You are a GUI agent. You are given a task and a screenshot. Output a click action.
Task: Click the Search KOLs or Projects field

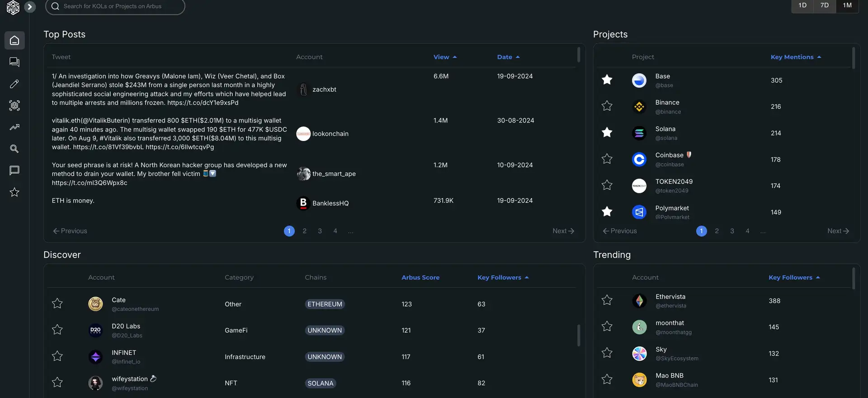(115, 6)
